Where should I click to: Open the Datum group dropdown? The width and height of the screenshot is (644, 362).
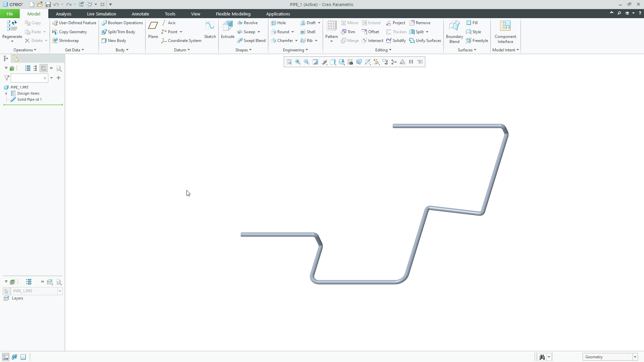pyautogui.click(x=182, y=50)
